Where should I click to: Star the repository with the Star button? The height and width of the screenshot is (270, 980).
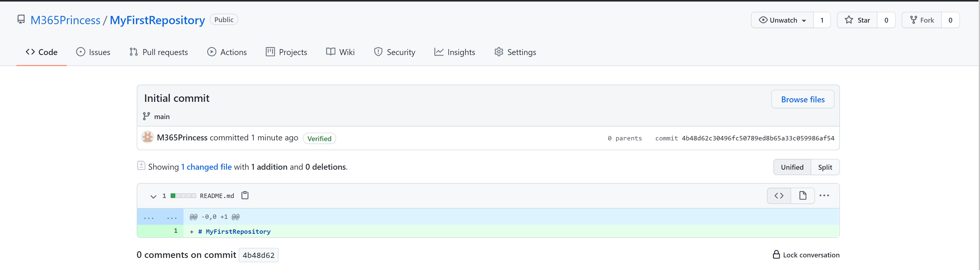(x=857, y=20)
